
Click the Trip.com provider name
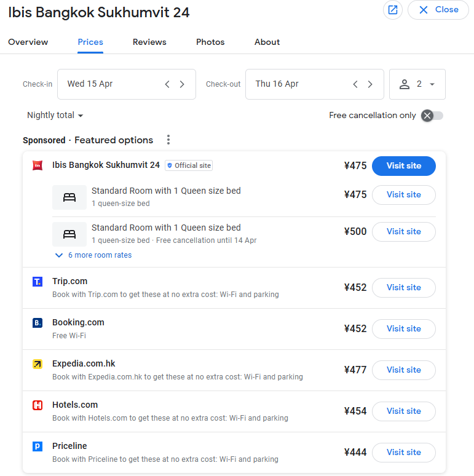pyautogui.click(x=70, y=281)
